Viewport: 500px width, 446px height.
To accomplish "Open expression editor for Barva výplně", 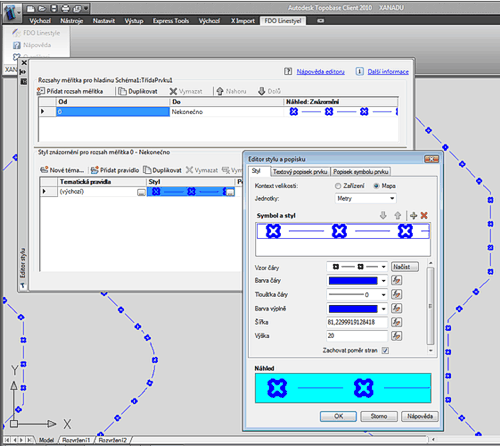I will 396,308.
